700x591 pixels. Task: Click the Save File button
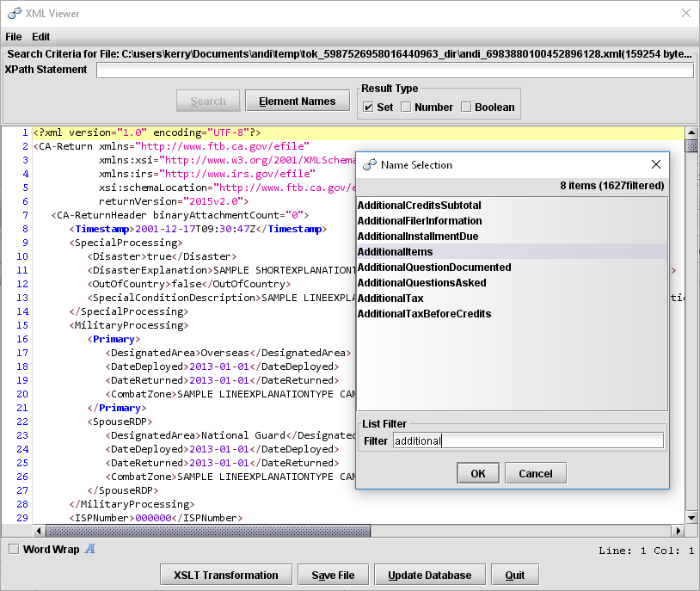[333, 575]
